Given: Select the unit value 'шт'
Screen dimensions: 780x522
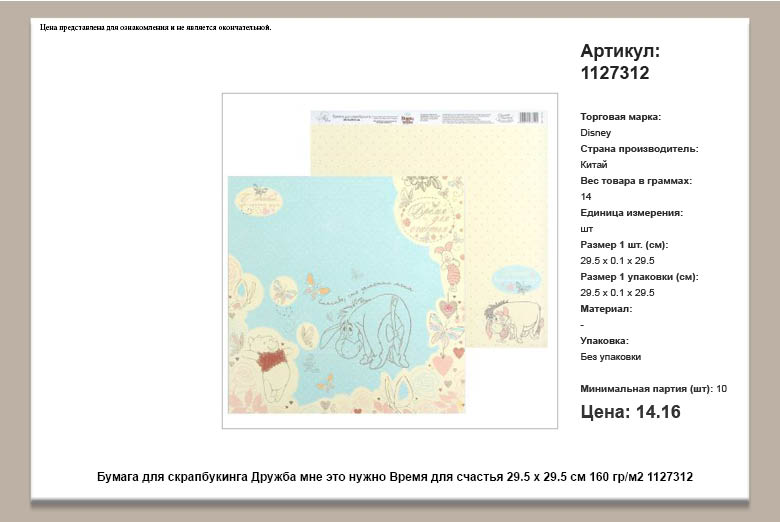Looking at the screenshot, I should click(x=586, y=229).
